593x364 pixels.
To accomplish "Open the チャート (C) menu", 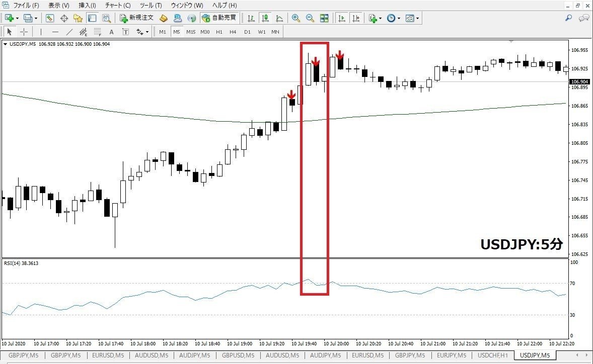I will click(x=118, y=6).
